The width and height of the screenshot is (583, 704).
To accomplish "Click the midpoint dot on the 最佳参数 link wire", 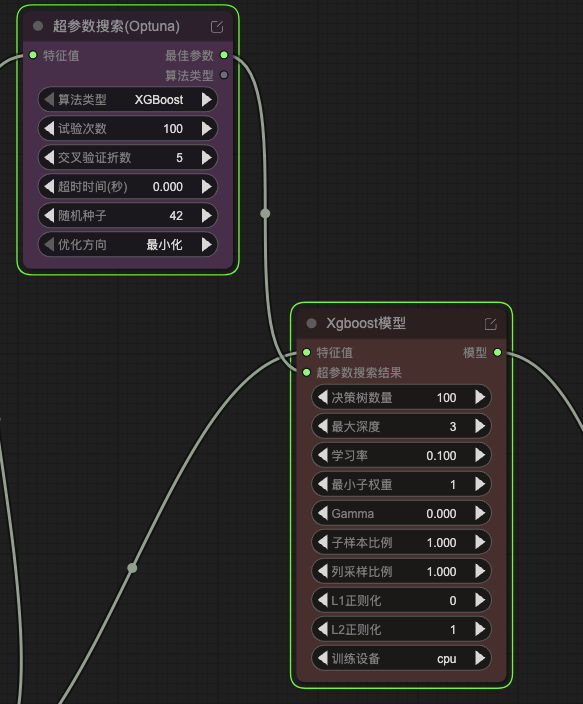I will coord(265,213).
